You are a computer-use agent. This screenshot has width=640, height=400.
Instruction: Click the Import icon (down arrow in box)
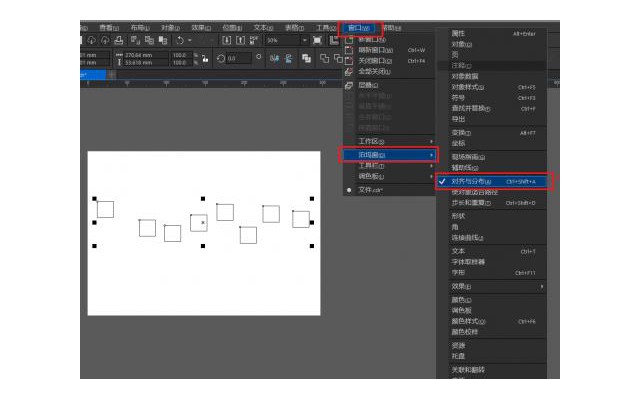[x=227, y=40]
